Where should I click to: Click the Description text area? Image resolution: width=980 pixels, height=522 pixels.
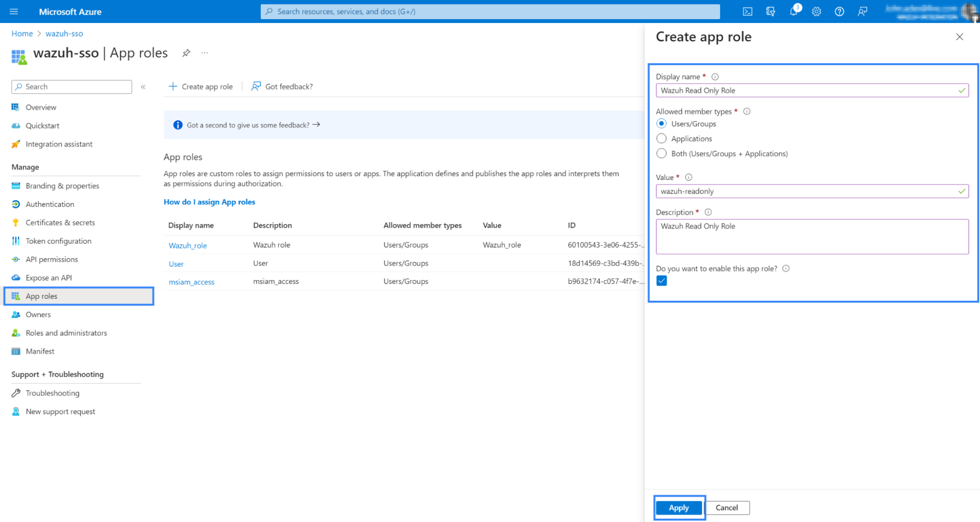click(x=812, y=236)
